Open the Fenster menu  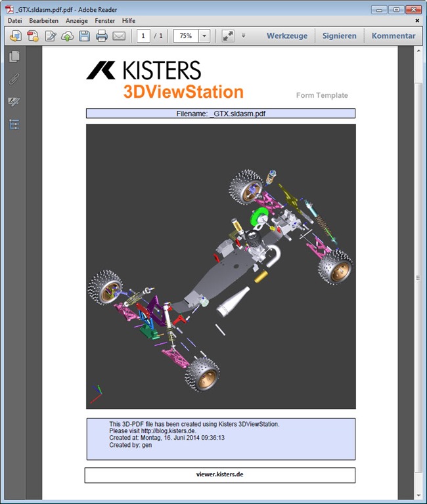[105, 20]
